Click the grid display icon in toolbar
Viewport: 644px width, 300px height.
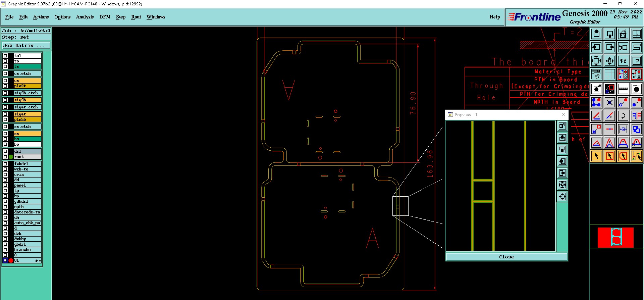[x=609, y=74]
